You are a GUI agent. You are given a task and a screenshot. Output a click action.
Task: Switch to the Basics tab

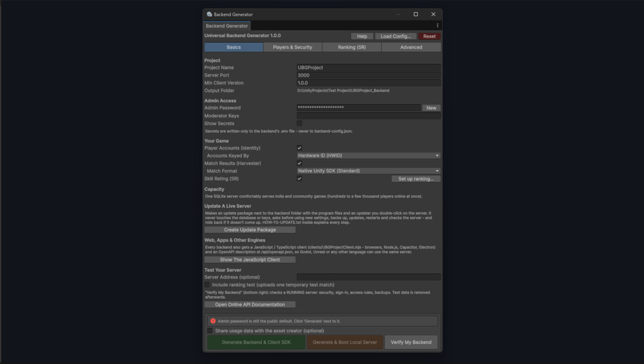pos(233,47)
